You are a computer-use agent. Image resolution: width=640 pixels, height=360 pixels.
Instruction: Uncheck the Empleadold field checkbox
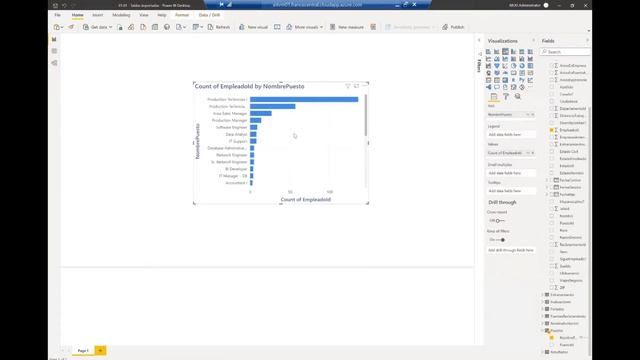pos(552,130)
